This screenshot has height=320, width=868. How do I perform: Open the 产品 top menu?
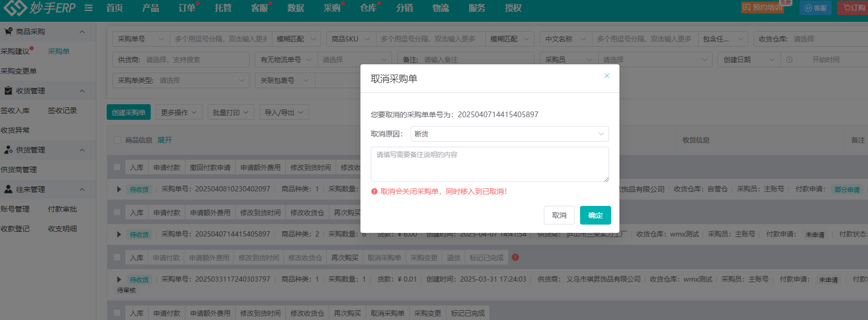tap(151, 8)
